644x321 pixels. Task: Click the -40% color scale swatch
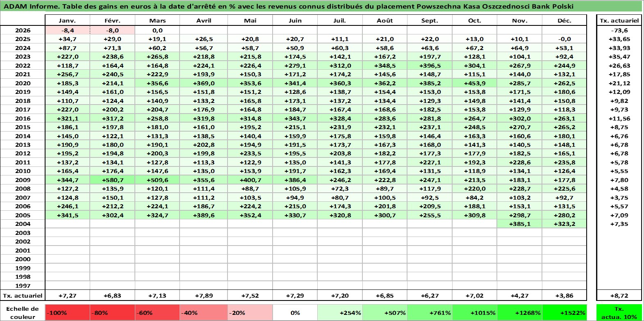coord(203,313)
